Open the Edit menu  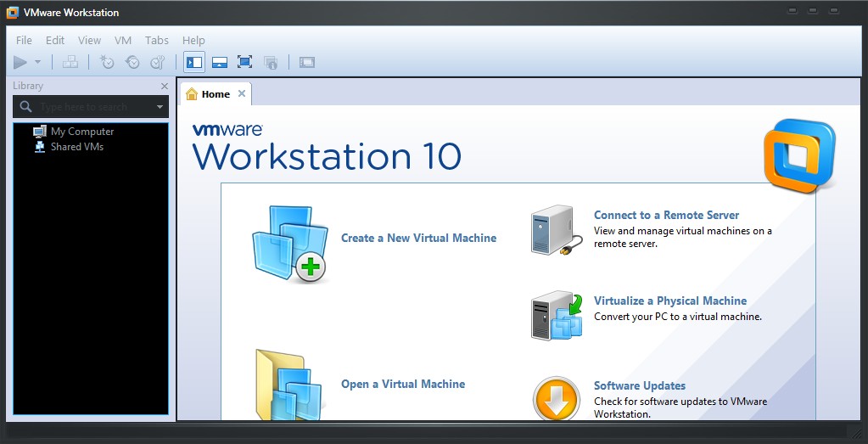(x=55, y=41)
